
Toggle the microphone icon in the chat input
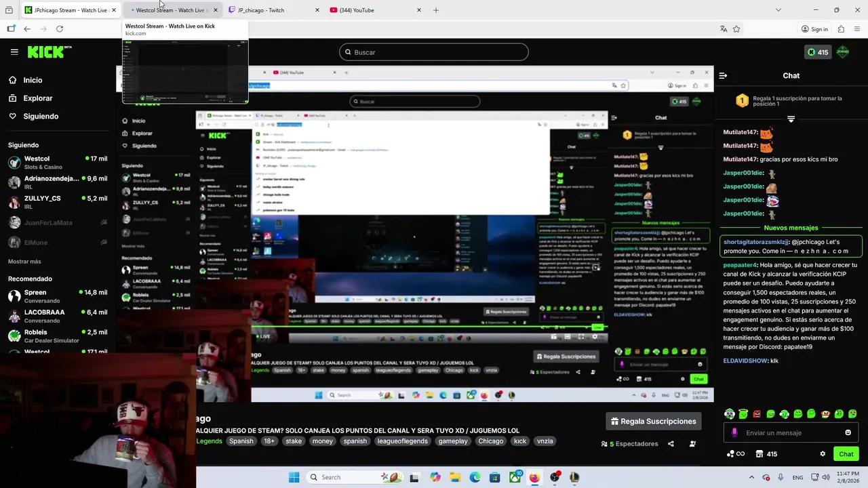pos(734,432)
